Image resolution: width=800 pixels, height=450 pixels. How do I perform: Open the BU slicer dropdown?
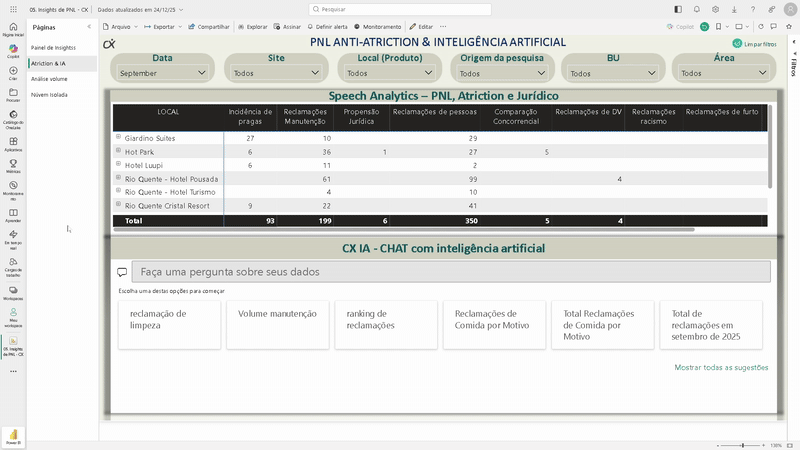(x=613, y=73)
